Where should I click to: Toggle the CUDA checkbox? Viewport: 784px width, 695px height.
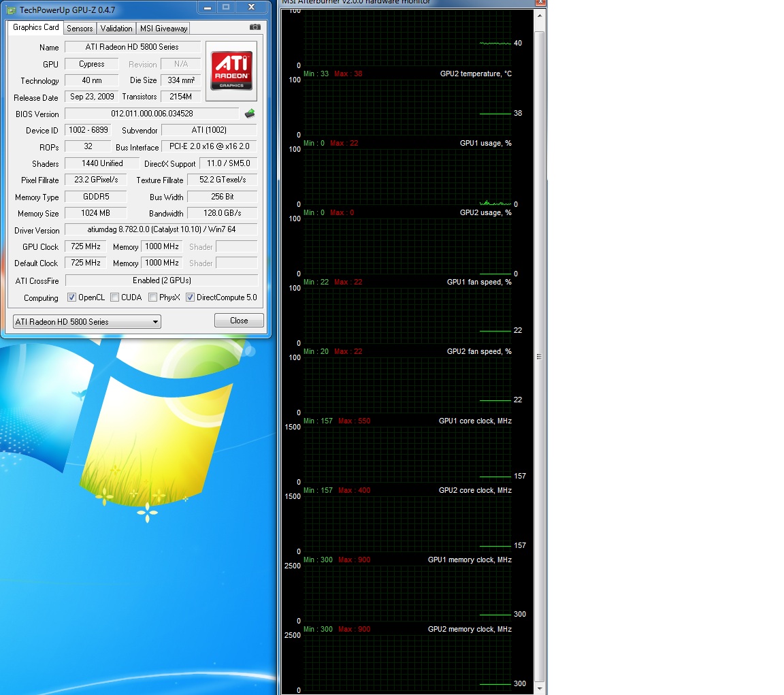coord(115,297)
